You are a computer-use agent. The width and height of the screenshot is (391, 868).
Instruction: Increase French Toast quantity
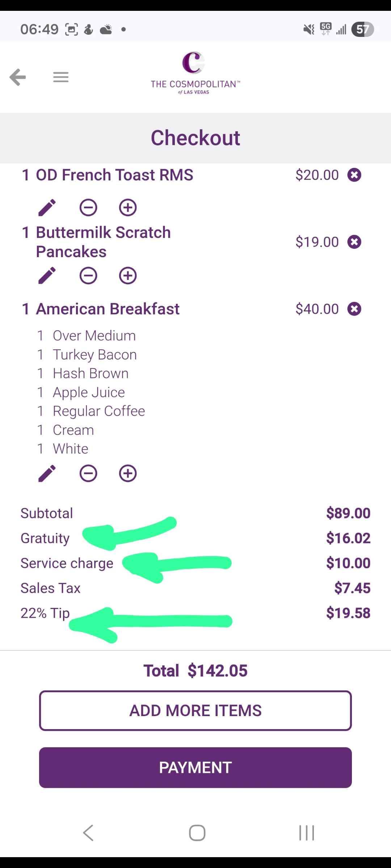click(x=128, y=208)
